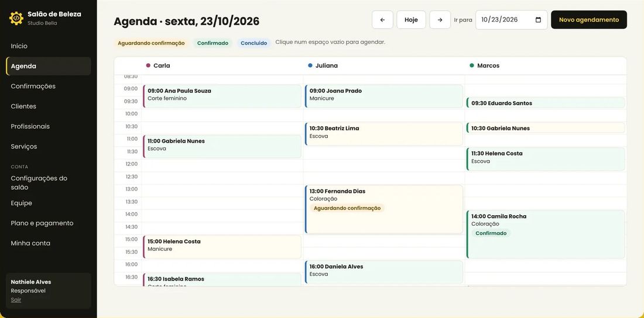The height and width of the screenshot is (318, 644).
Task: Go to the previous day with the left arrow
Action: 382,20
